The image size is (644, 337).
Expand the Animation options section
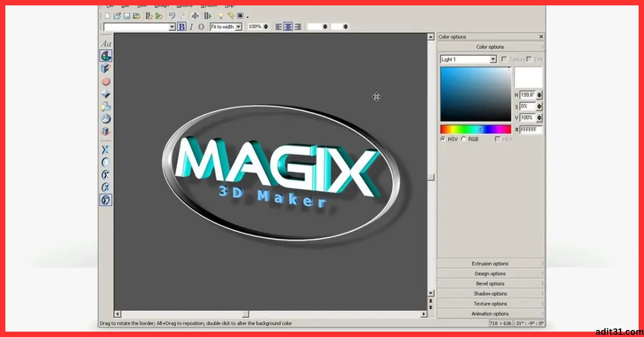[x=490, y=313]
